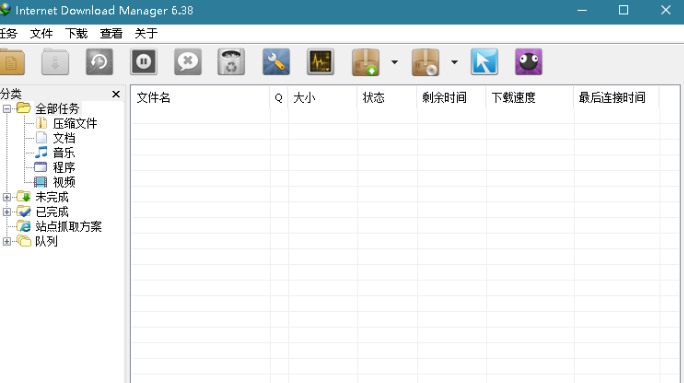The image size is (684, 383).
Task: Select the 压缩文件 category
Action: (75, 123)
